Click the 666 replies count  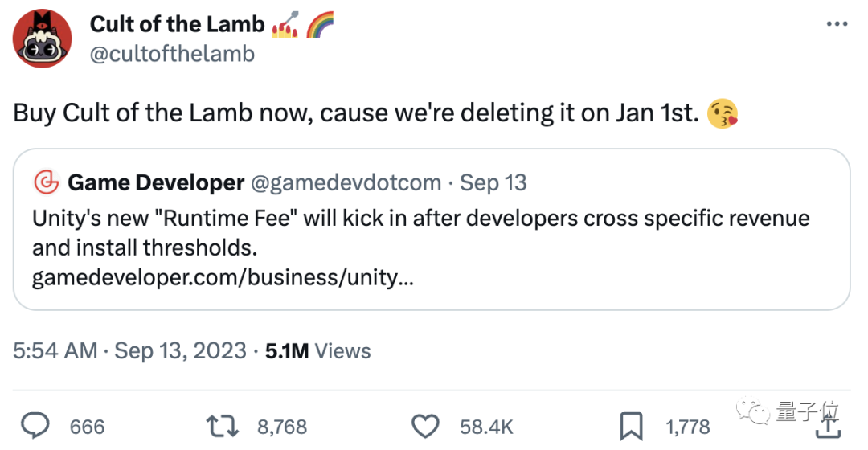(87, 426)
